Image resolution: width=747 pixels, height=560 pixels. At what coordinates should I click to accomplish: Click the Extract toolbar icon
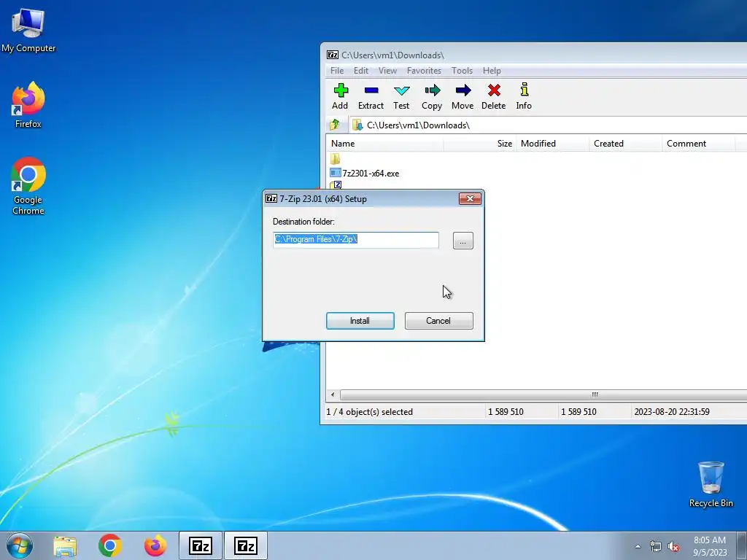pos(371,96)
